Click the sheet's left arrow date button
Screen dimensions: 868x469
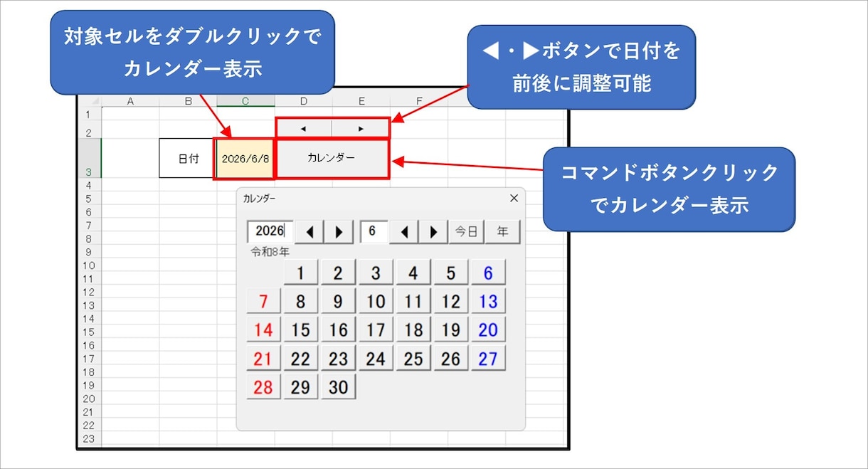[x=304, y=129]
